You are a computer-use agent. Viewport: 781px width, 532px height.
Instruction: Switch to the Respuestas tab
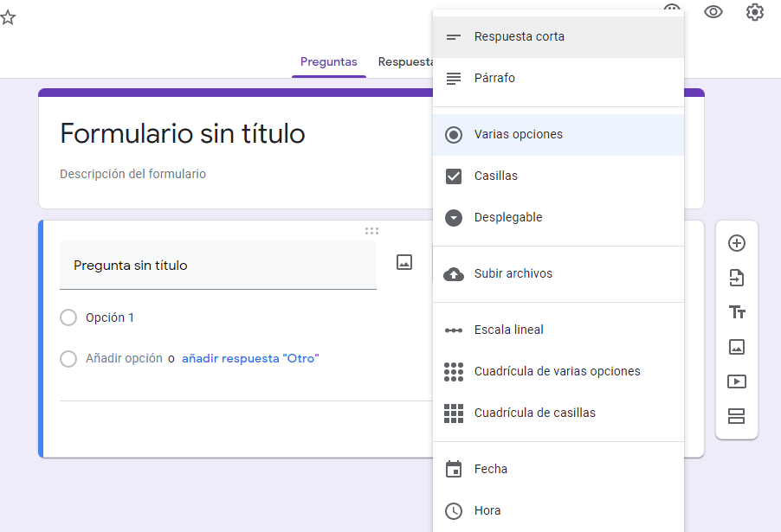407,61
